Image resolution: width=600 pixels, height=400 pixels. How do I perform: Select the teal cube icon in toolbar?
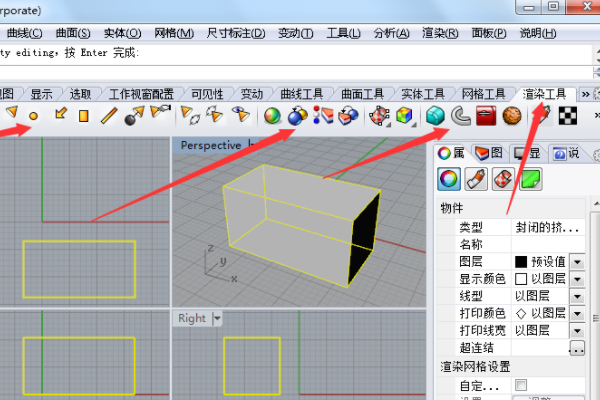pos(435,116)
